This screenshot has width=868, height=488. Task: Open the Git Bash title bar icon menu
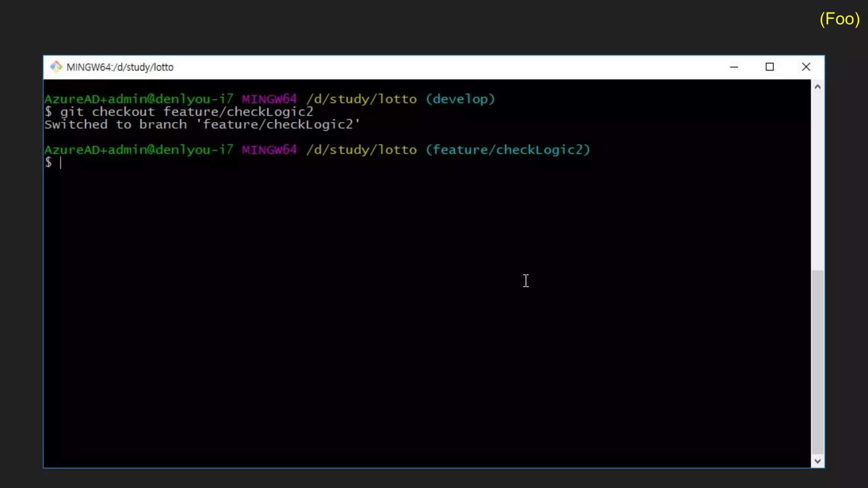click(56, 67)
